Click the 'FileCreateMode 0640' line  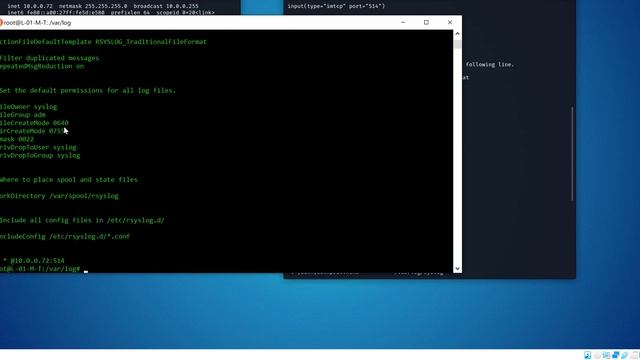34,123
